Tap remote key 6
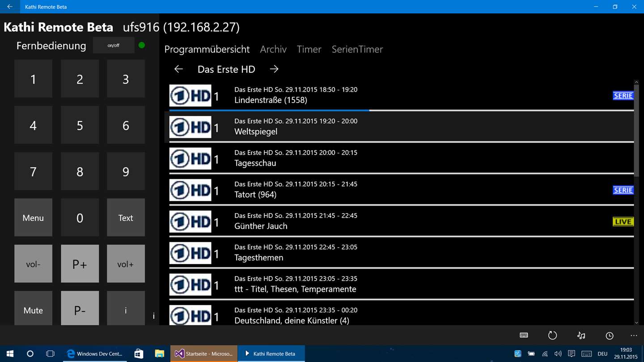This screenshot has height=362, width=644. (126, 125)
